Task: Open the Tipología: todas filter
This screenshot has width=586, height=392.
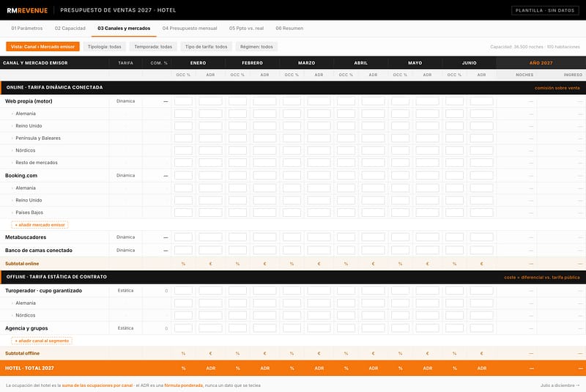Action: tap(104, 47)
